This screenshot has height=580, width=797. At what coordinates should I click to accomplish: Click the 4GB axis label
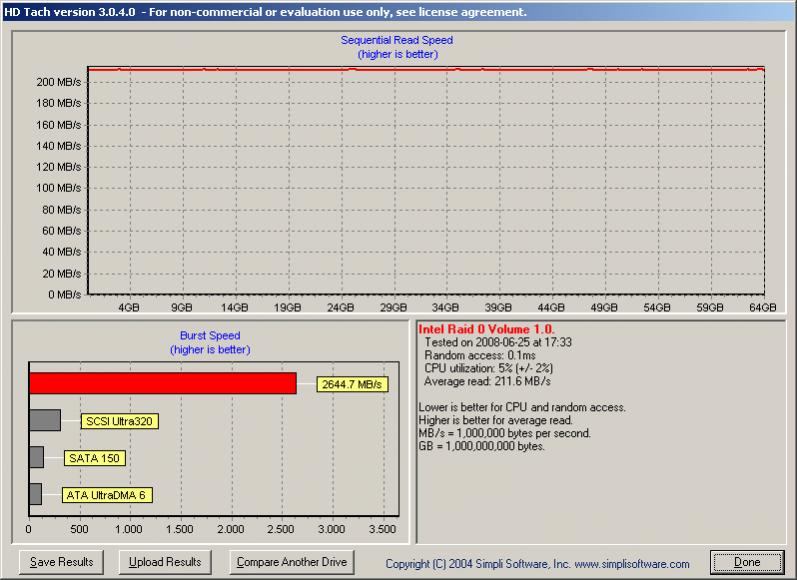pyautogui.click(x=129, y=308)
